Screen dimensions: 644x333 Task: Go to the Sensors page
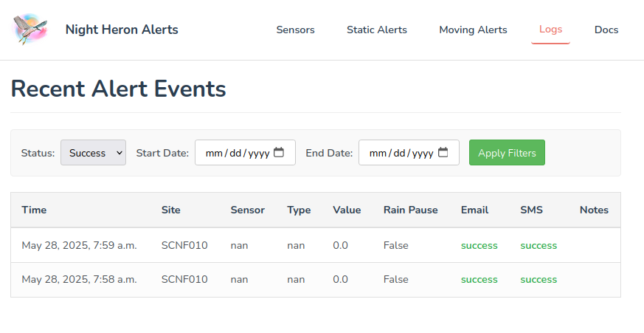coord(295,30)
